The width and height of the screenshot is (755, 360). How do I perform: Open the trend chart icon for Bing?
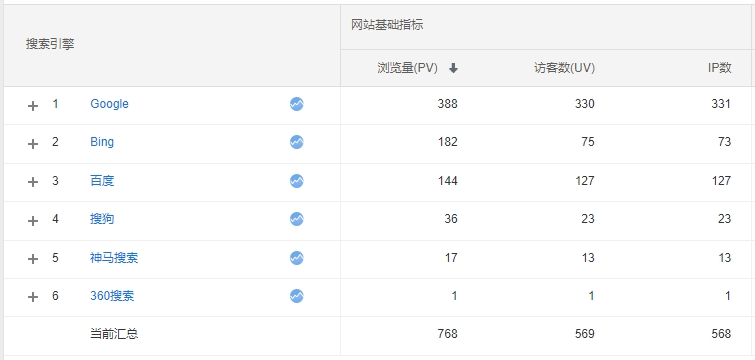pos(297,142)
